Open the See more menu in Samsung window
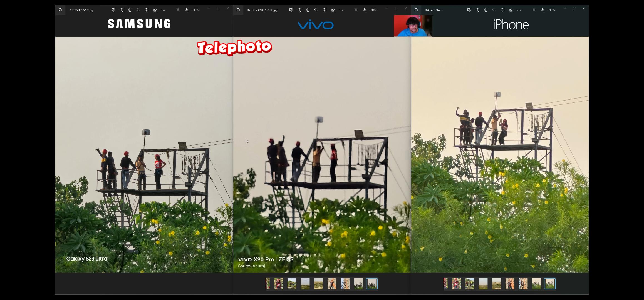This screenshot has width=644, height=300. click(x=163, y=10)
